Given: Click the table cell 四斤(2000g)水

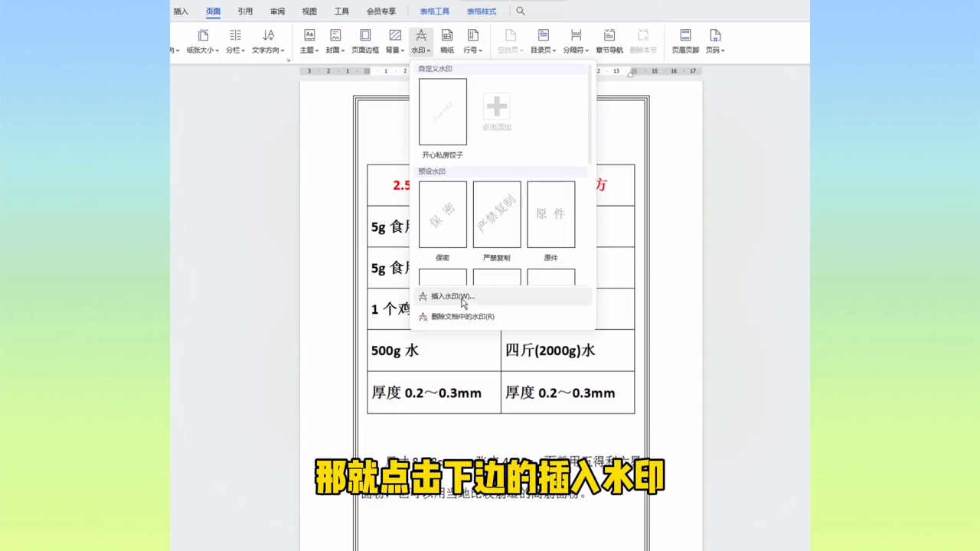Looking at the screenshot, I should click(568, 350).
